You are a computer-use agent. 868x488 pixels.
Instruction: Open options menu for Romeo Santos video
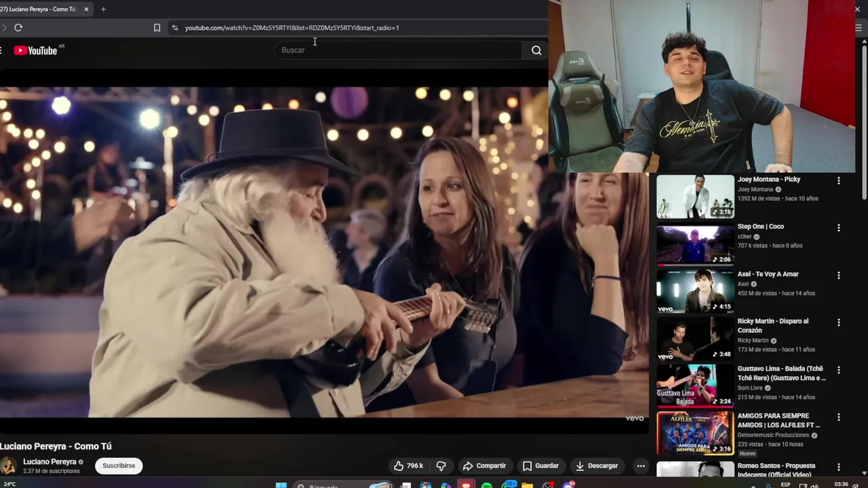[839, 467]
